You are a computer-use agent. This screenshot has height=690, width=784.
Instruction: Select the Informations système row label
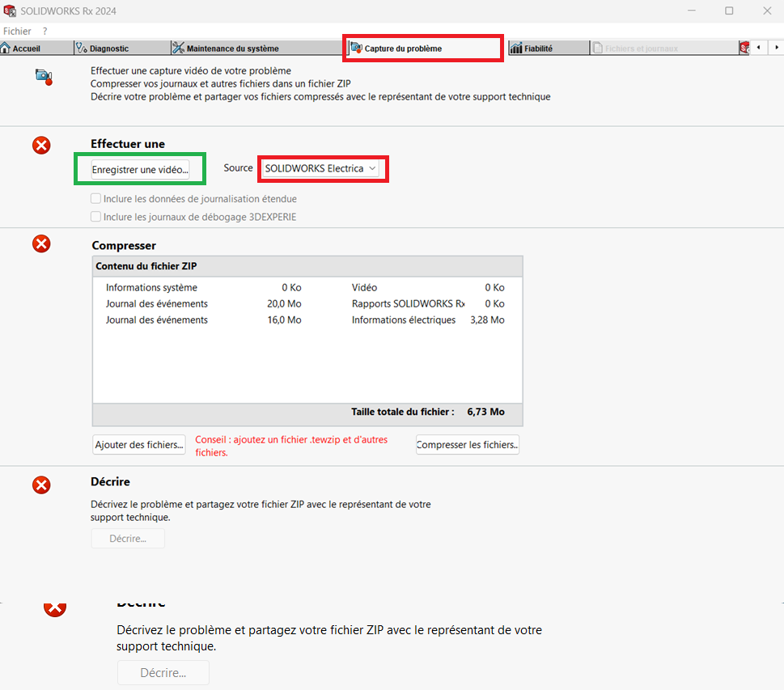tap(151, 287)
